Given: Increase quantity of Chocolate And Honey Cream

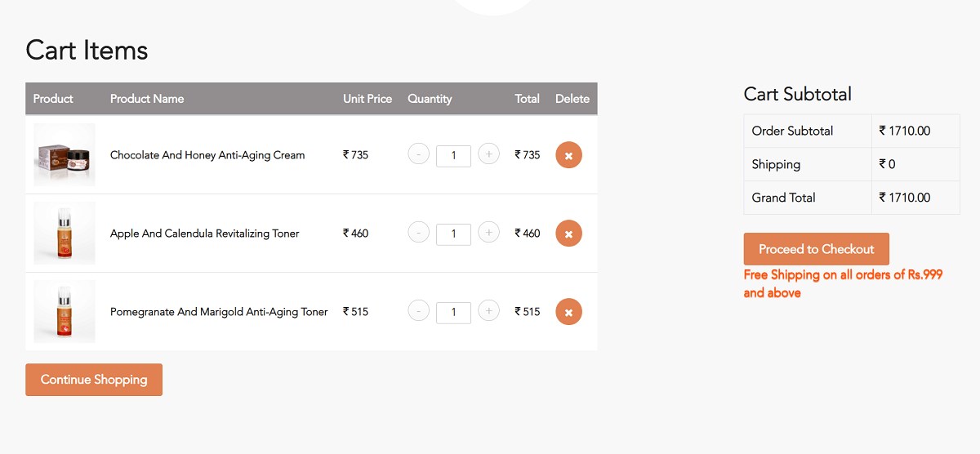Looking at the screenshot, I should (x=488, y=154).
